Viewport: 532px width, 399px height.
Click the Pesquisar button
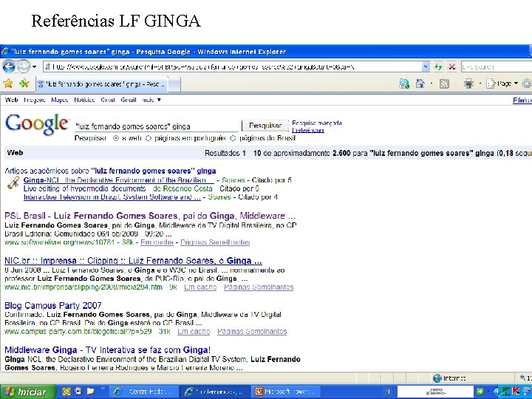(265, 126)
